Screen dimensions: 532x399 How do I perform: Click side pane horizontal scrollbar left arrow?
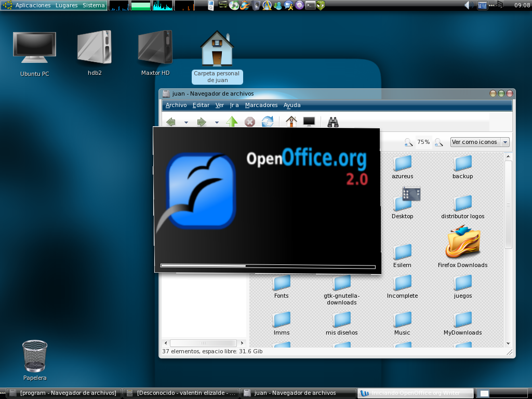166,343
